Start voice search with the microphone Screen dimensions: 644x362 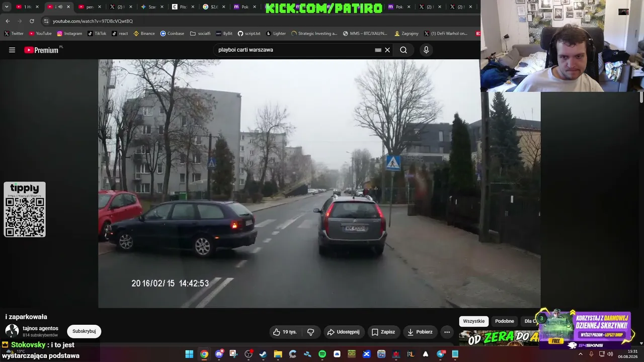(426, 50)
